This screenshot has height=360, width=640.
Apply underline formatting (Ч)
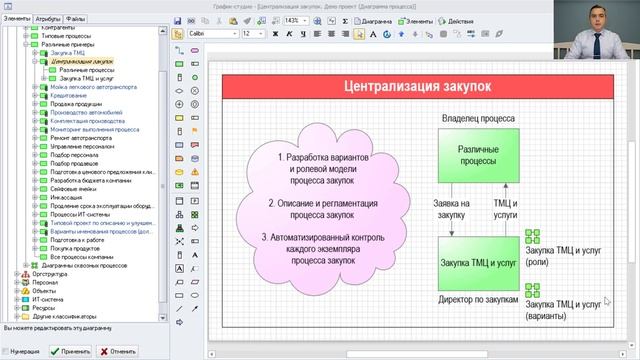303,34
